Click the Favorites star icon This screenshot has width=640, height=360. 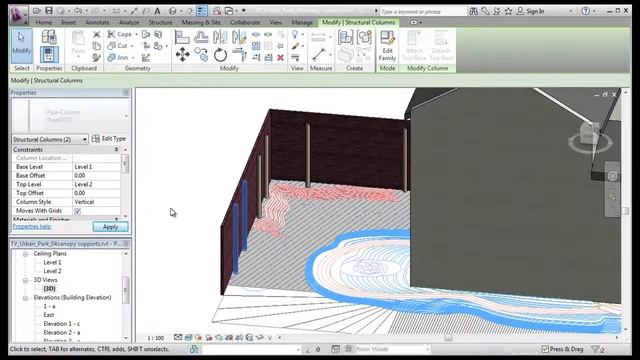(508, 11)
